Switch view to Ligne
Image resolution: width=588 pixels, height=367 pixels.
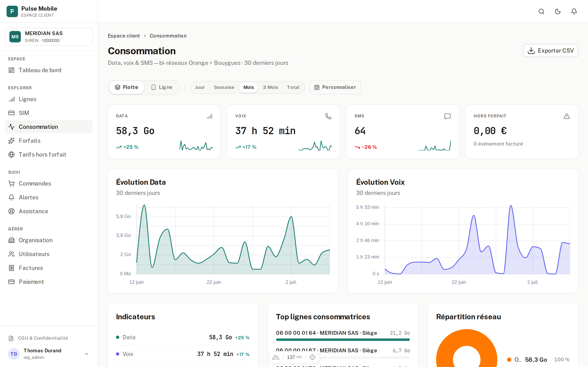coord(162,87)
